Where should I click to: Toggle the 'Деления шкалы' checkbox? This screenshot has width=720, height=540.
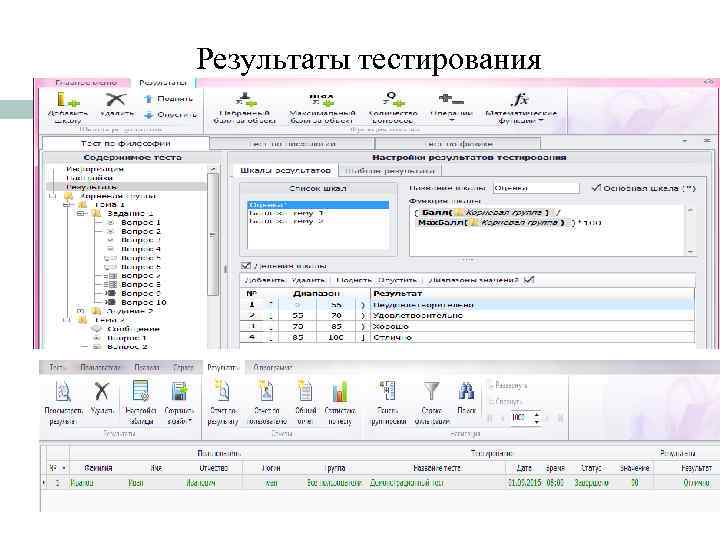tap(246, 266)
